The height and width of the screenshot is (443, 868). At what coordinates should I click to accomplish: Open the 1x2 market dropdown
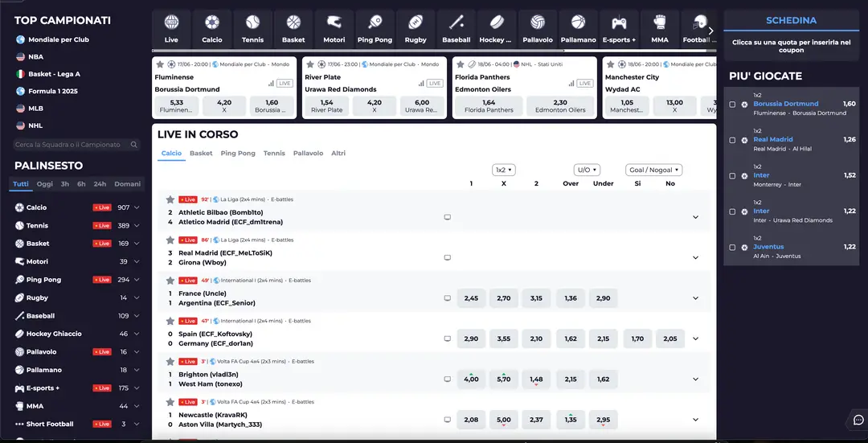(x=504, y=170)
